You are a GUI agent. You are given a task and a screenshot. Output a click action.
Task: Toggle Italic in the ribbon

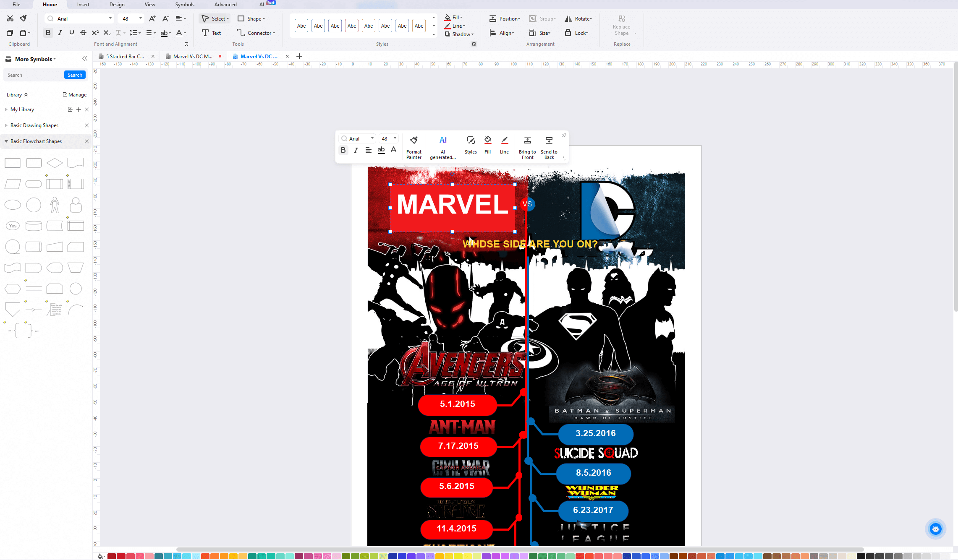coord(60,33)
